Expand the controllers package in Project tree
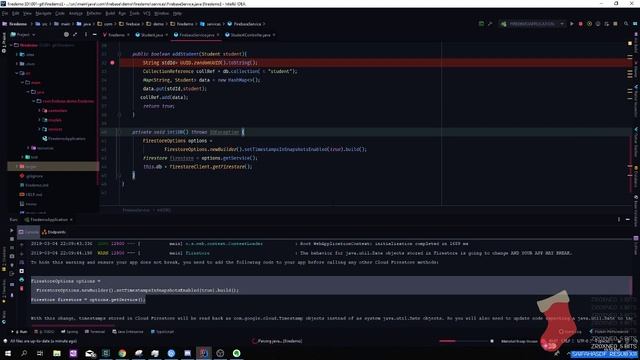The width and height of the screenshot is (640, 360). point(40,111)
